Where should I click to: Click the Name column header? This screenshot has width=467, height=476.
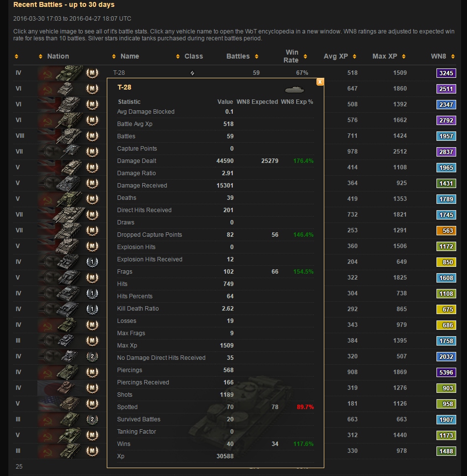click(130, 56)
